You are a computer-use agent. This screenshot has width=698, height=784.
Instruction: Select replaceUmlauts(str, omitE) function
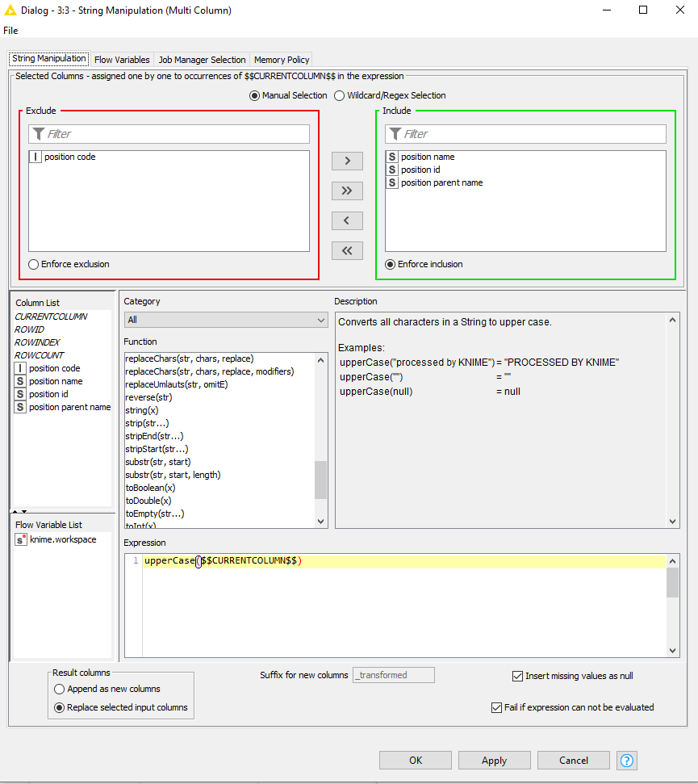pos(177,384)
